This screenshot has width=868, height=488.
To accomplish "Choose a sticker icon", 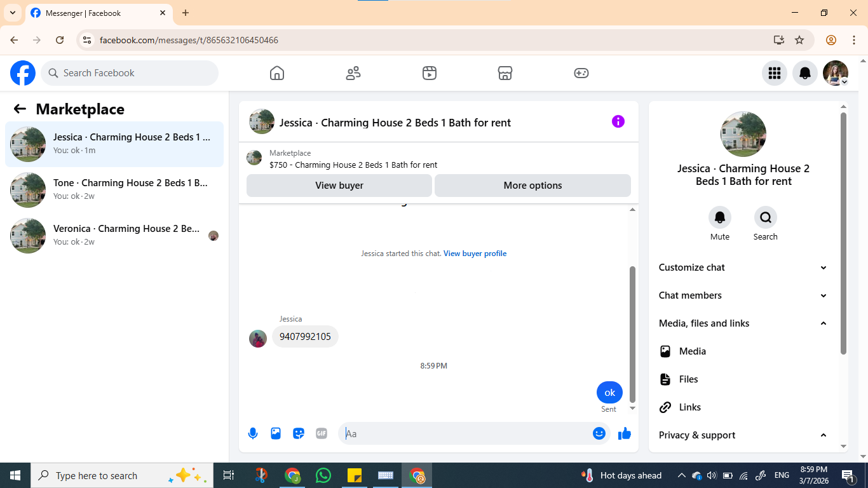I will [299, 433].
